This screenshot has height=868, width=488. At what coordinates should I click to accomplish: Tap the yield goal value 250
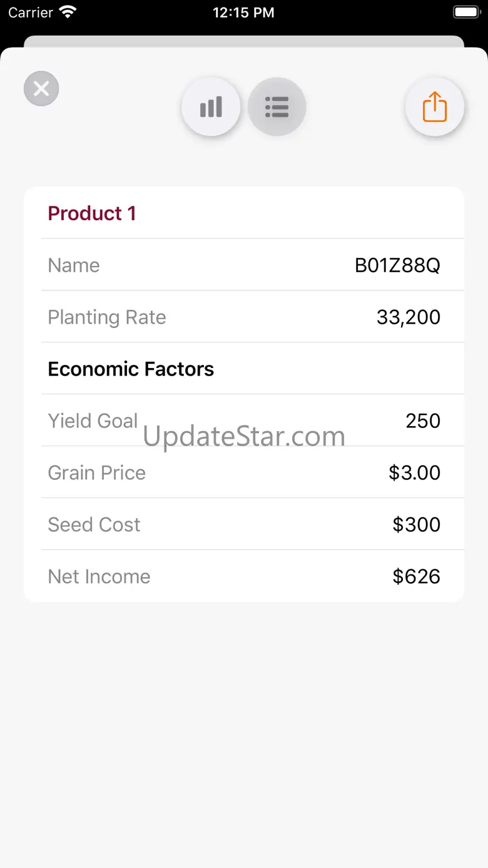(x=423, y=421)
